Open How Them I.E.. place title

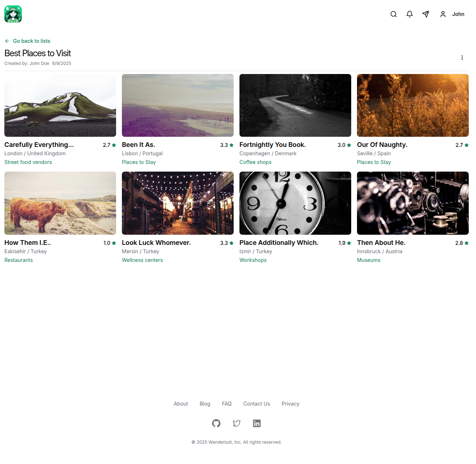click(28, 243)
